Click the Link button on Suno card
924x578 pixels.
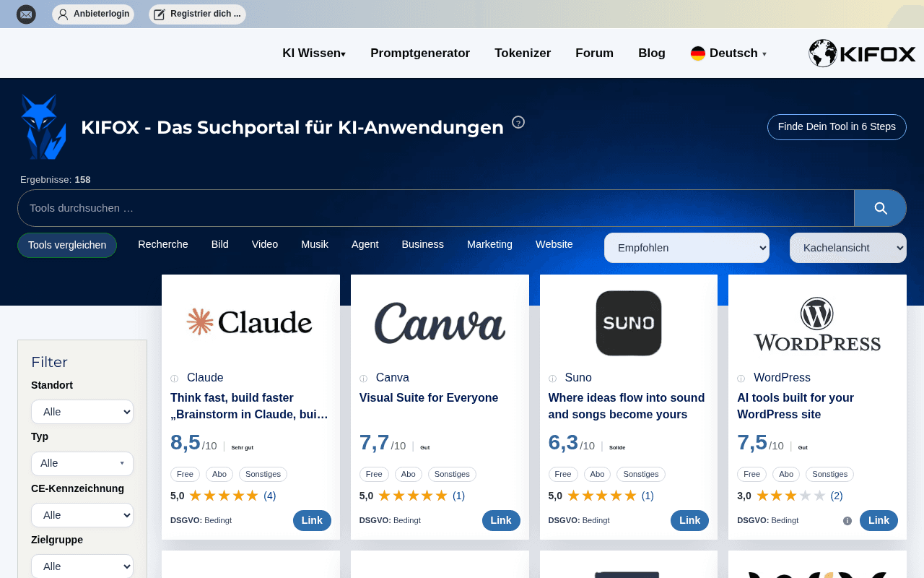(689, 520)
